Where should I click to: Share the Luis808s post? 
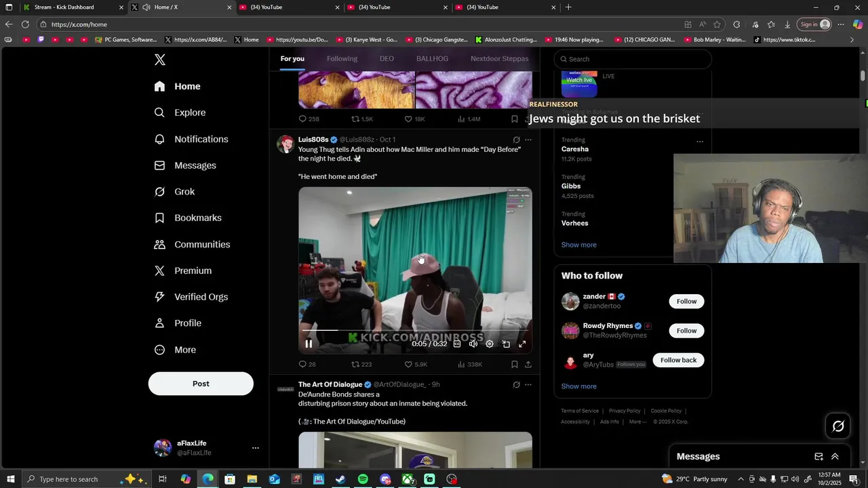pos(528,365)
